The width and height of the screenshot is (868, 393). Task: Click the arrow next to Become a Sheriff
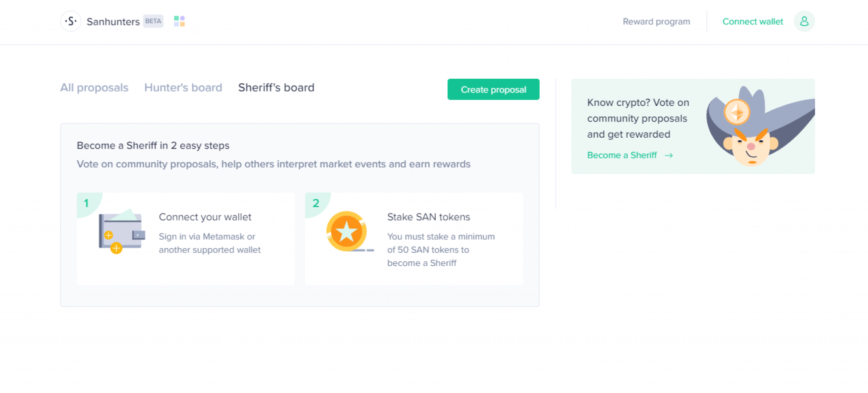click(x=669, y=155)
